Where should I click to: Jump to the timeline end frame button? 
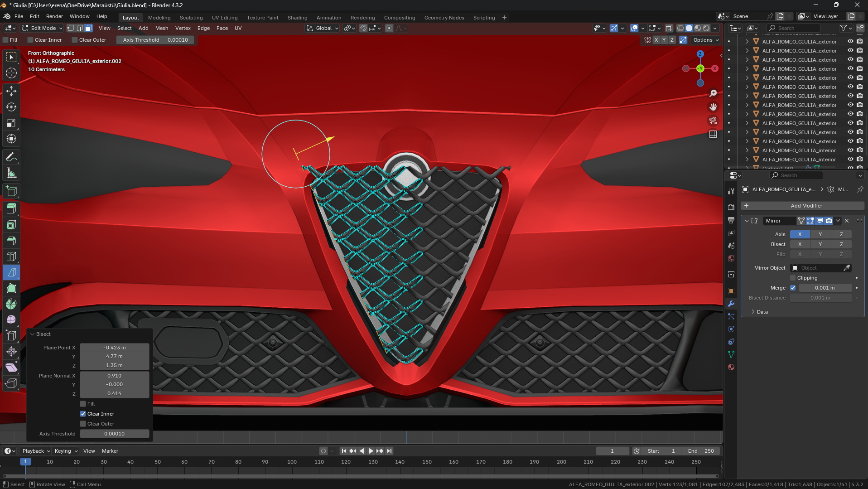click(x=389, y=451)
